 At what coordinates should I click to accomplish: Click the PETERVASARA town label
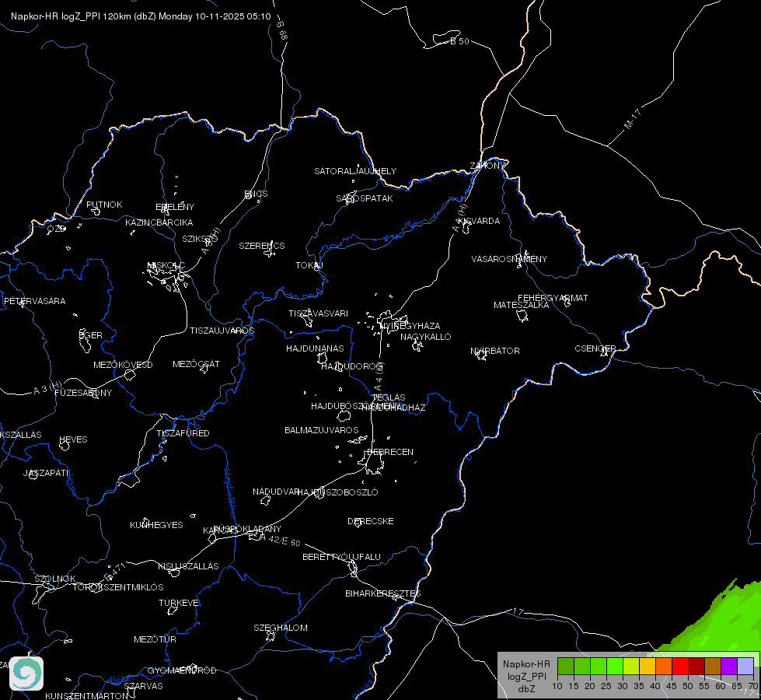[x=34, y=301]
